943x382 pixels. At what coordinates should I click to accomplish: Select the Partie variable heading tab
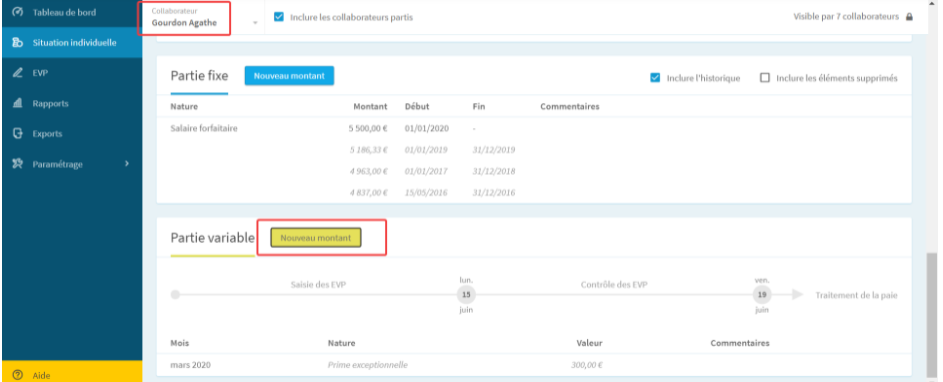tap(212, 238)
